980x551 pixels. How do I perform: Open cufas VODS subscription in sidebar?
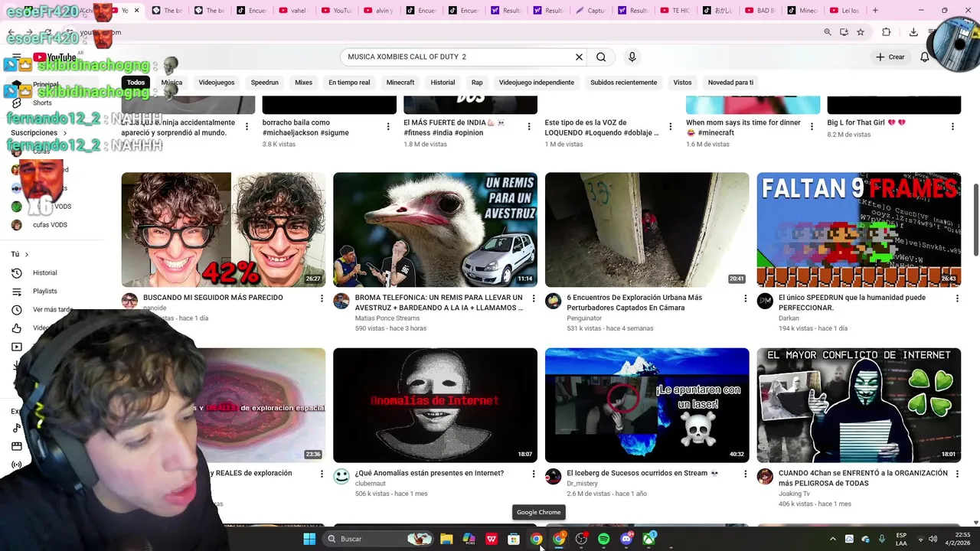(50, 225)
